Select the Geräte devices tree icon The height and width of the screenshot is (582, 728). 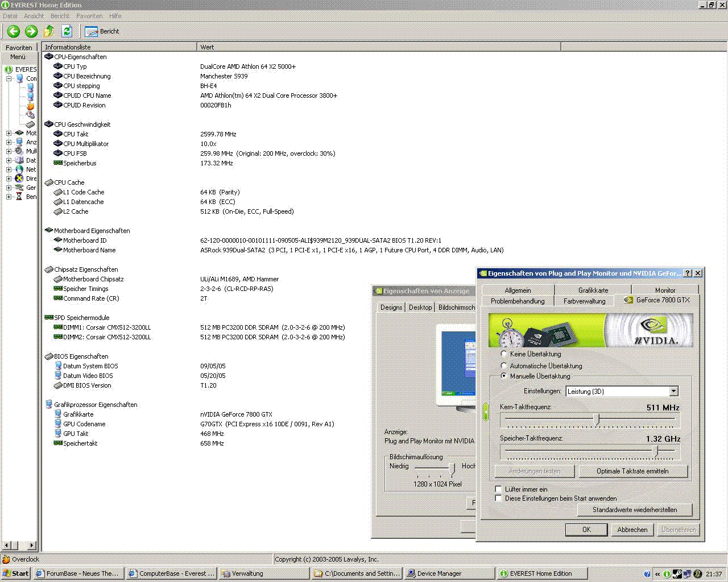tap(19, 188)
